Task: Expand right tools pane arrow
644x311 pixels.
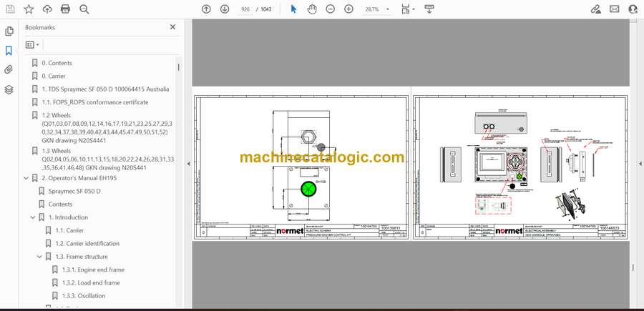Action: click(640, 164)
